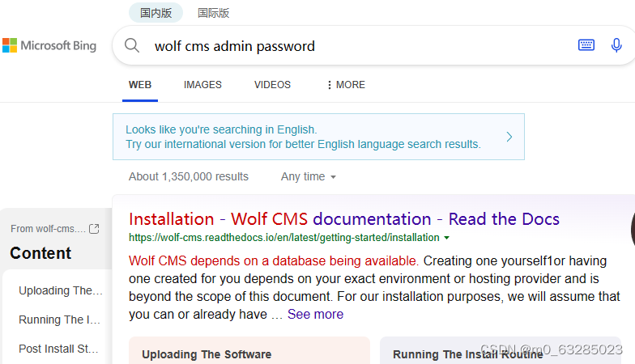Screen dimensions: 635x364
Task: Open the Running The Install Routine card
Action: click(x=501, y=351)
